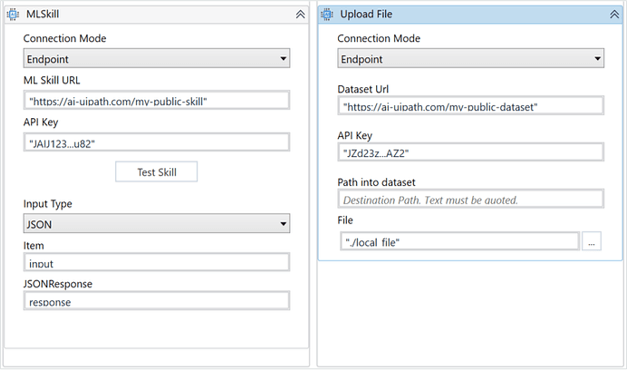Open MLSkill Connection Mode dropdown

[x=156, y=58]
